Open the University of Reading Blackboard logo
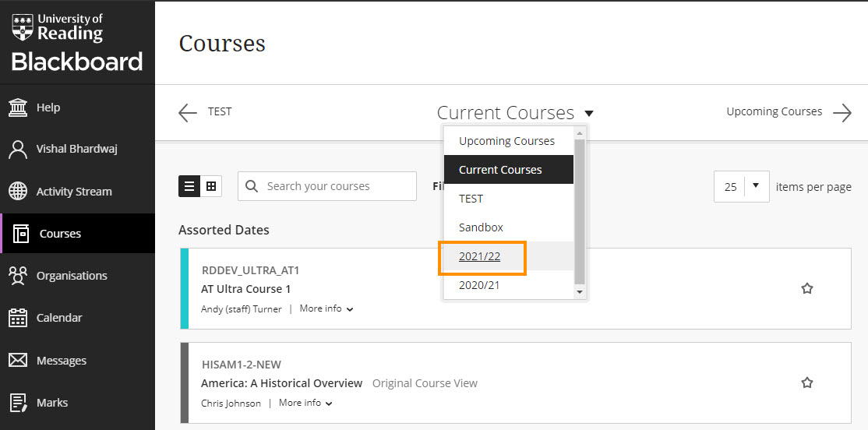The image size is (868, 430). (x=77, y=43)
